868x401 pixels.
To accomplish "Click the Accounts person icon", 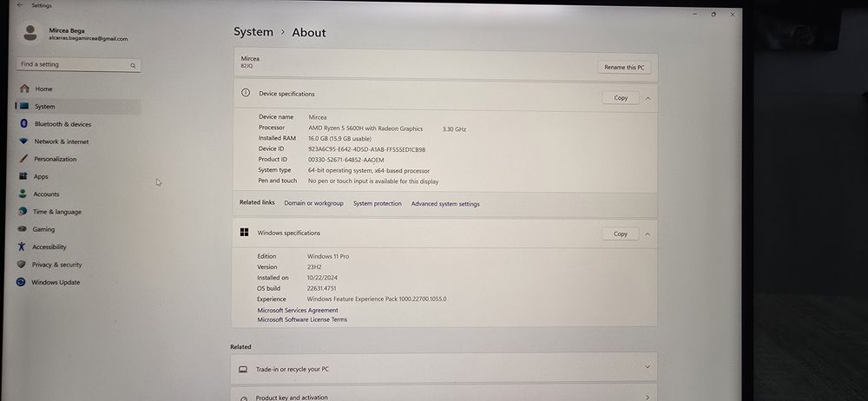I will (23, 194).
